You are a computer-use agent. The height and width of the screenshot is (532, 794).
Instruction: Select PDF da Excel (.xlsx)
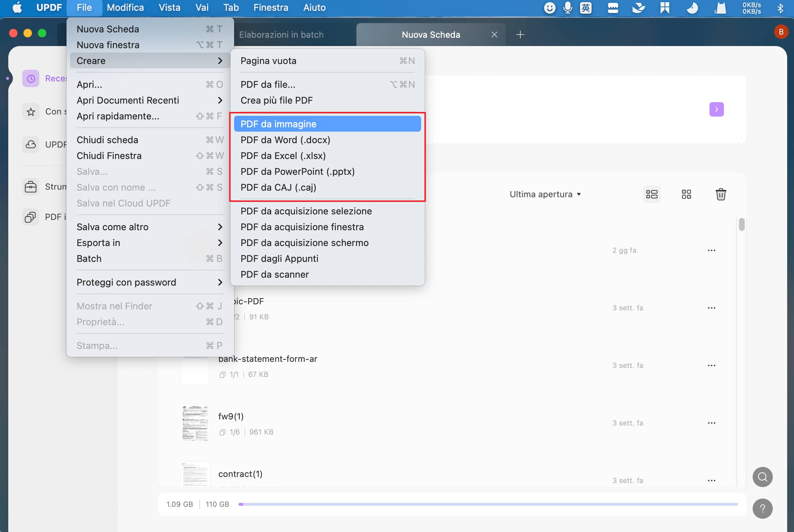point(327,156)
